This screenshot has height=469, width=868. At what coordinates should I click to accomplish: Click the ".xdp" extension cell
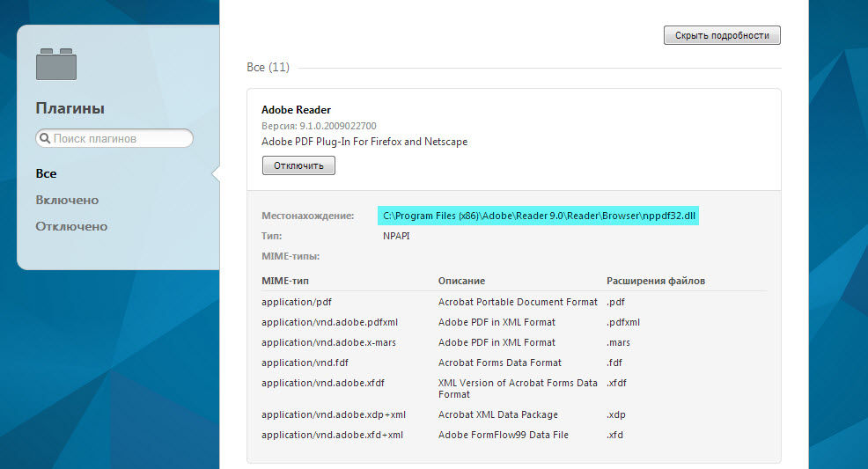tap(616, 414)
